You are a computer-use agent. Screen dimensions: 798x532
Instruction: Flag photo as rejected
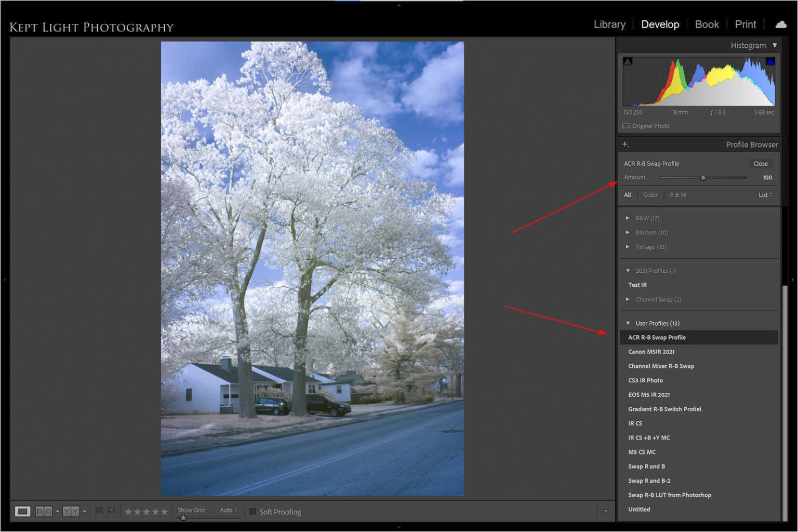point(111,511)
